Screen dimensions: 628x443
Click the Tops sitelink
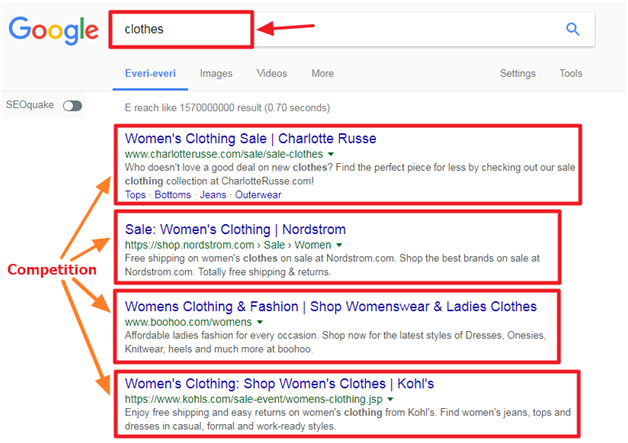coord(135,195)
